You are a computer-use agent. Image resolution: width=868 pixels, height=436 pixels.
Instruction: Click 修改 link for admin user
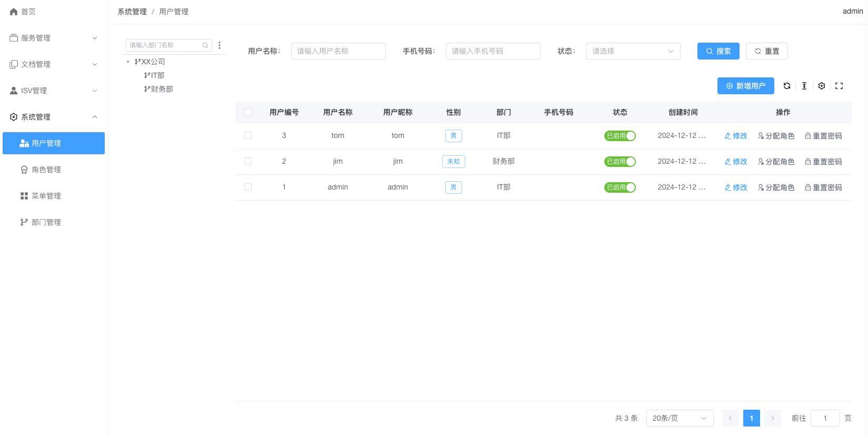click(736, 187)
